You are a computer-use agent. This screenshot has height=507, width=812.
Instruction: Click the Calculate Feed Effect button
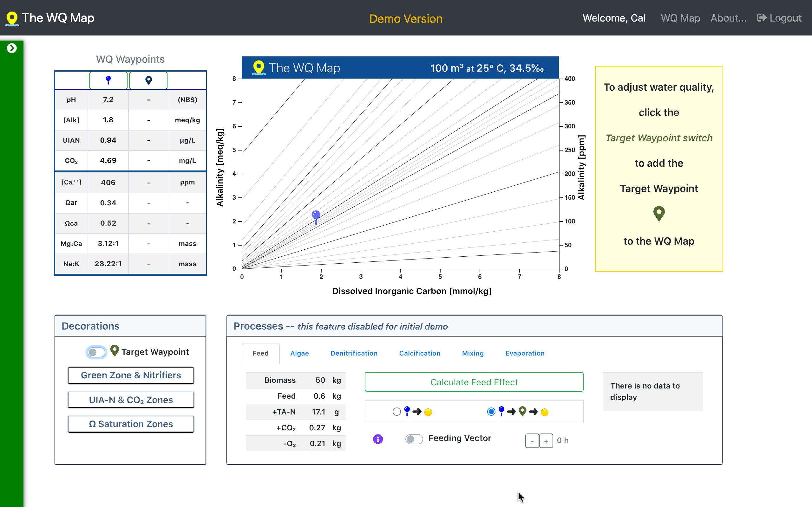pyautogui.click(x=474, y=382)
